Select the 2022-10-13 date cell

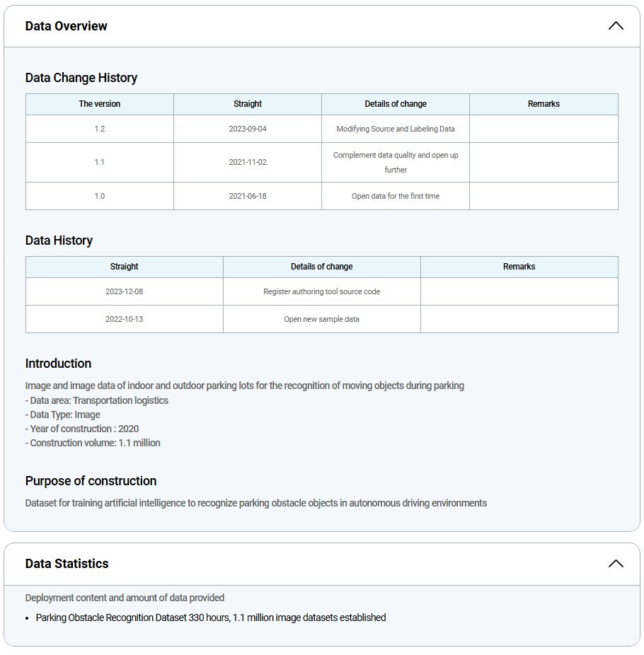[x=125, y=319]
